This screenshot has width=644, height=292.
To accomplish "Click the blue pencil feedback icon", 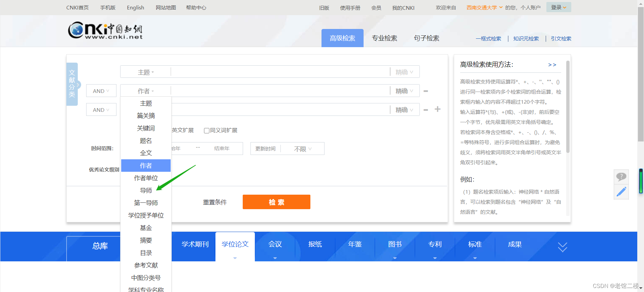I will point(621,192).
